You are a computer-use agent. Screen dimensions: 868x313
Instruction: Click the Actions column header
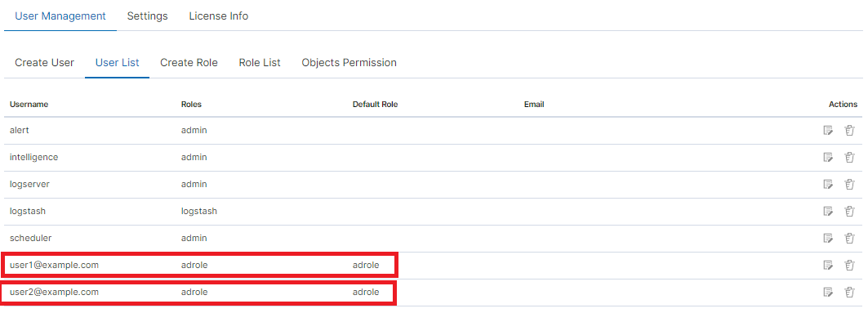(843, 104)
